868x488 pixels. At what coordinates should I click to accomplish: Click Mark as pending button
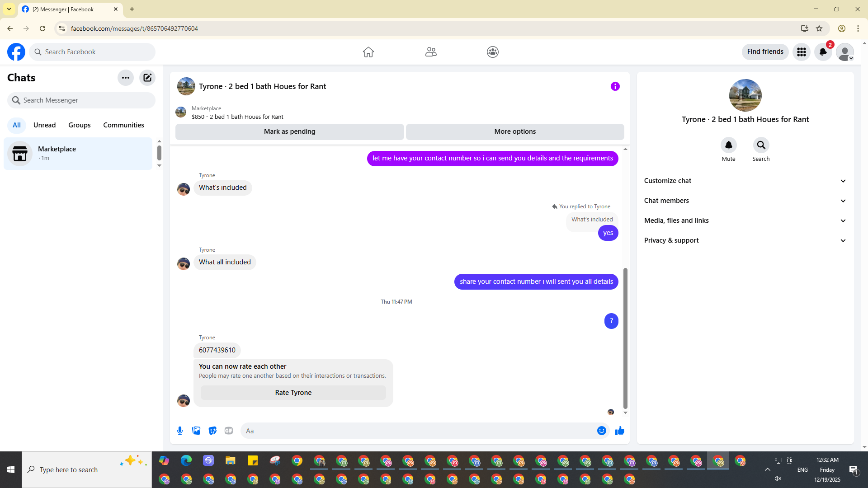point(289,131)
